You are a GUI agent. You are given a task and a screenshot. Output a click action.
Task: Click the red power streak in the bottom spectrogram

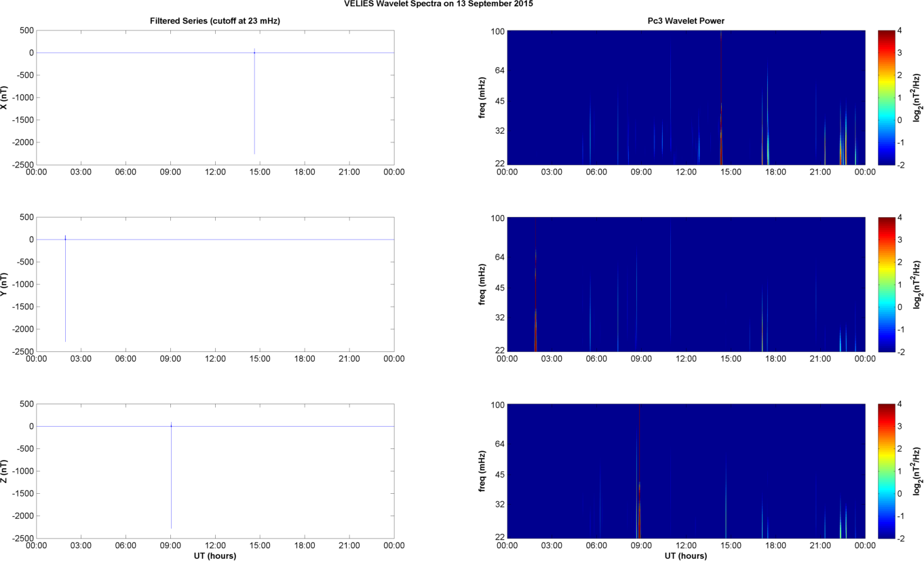click(x=639, y=471)
